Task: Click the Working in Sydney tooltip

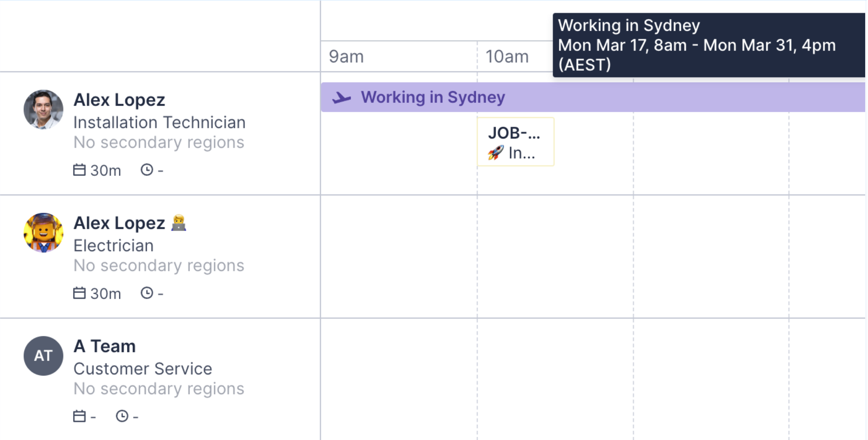Action: click(709, 45)
